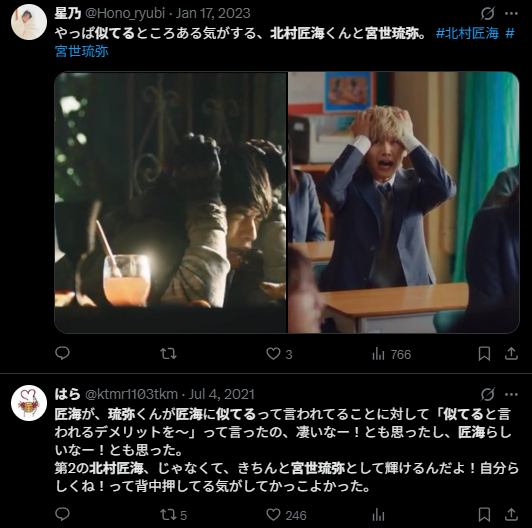
Task: Open @Hono_ryubi profile handle
Action: coord(125,13)
